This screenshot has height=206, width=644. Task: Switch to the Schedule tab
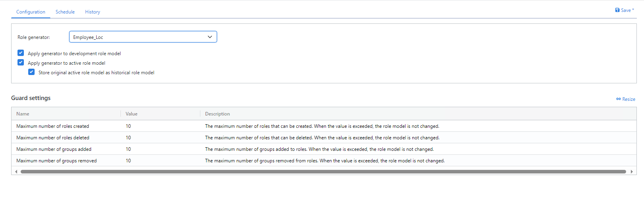point(65,12)
